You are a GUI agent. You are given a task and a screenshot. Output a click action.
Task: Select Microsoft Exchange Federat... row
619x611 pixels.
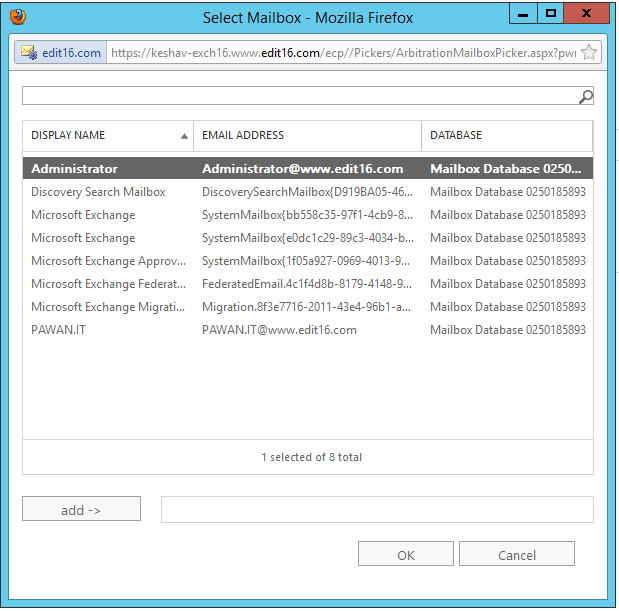(308, 284)
